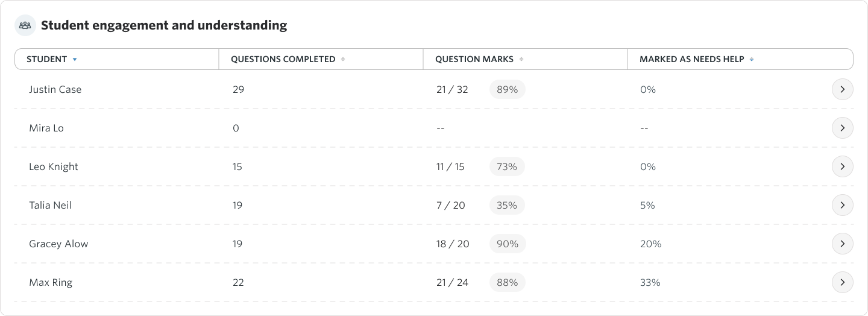Sort by Marked As Needs Help arrow

[752, 59]
